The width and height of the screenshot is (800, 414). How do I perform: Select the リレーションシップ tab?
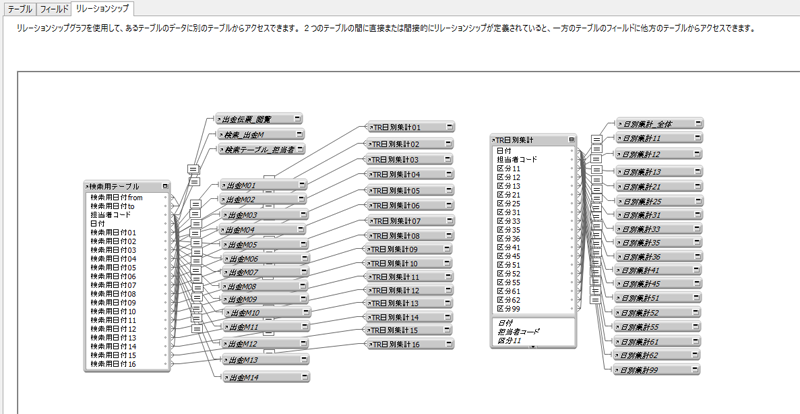pyautogui.click(x=103, y=9)
